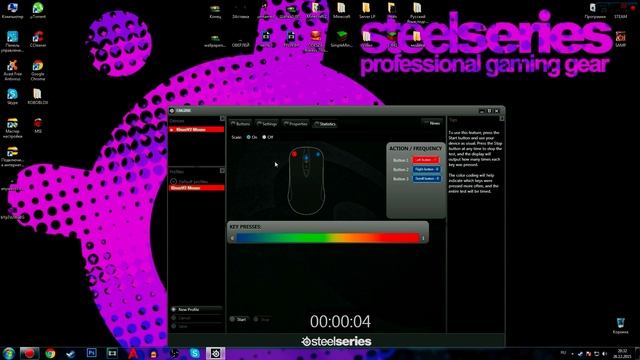Open Steam from the taskbar
Viewport: 640px width, 360px height.
[x=71, y=353]
